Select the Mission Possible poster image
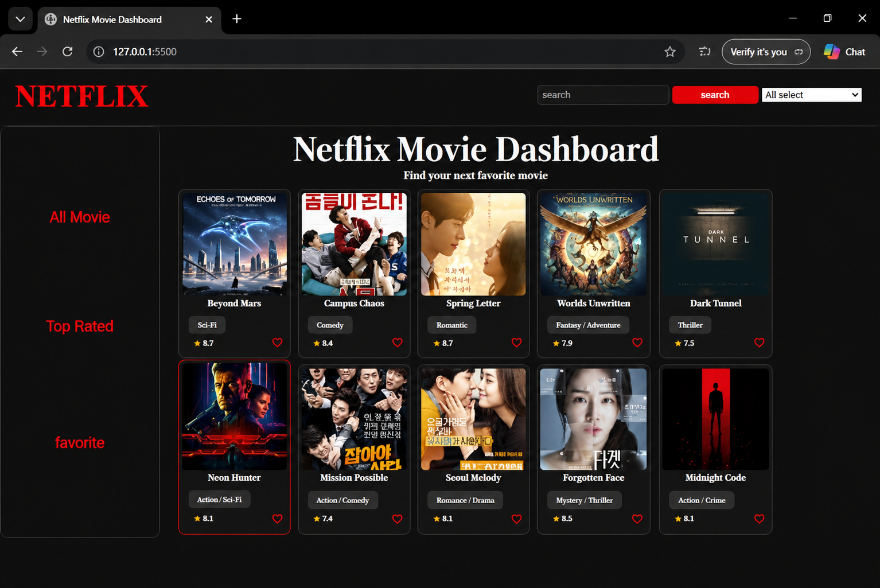Screen dimensions: 880x588 point(354,419)
